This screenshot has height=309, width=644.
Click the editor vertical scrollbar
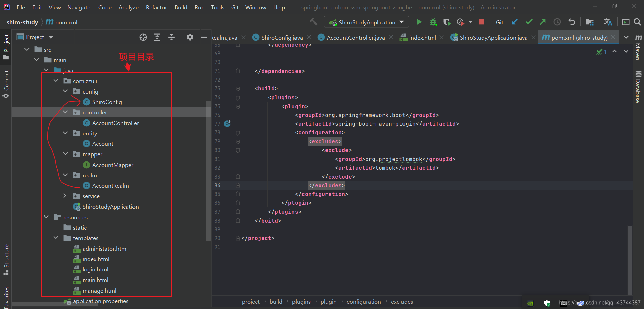coord(630,260)
